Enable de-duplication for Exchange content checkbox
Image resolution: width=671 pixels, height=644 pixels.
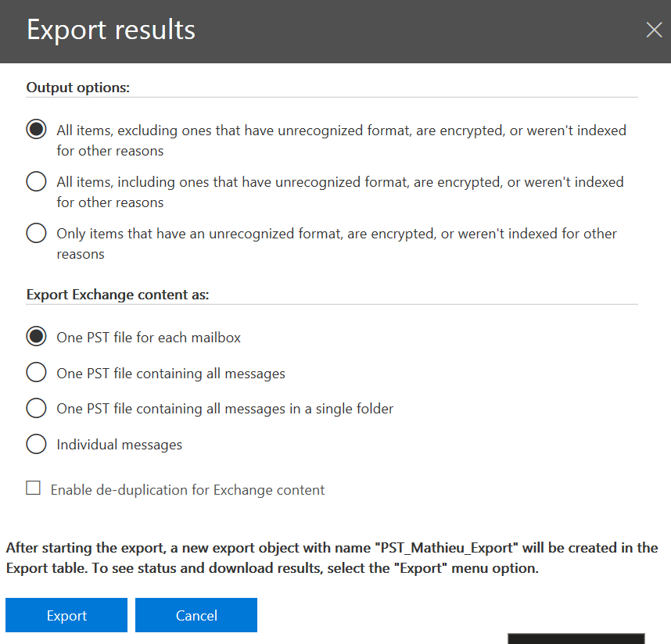coord(33,488)
